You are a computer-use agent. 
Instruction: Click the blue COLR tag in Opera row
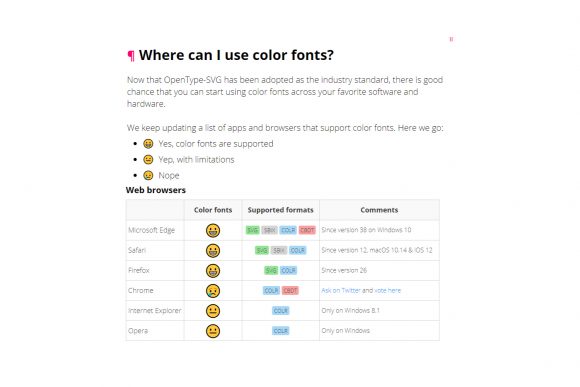pos(280,331)
